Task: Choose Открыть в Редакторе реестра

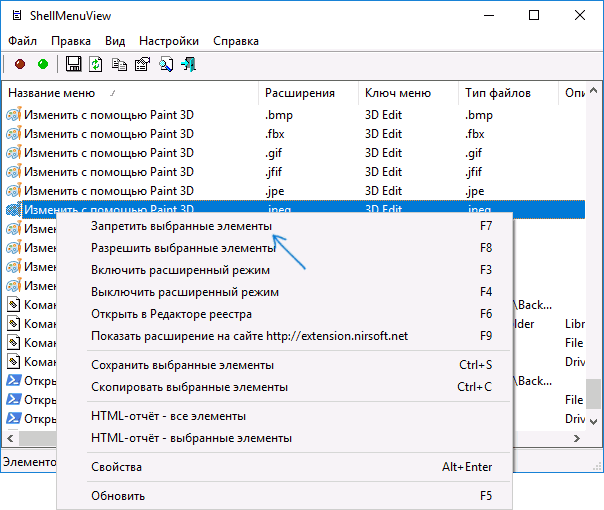Action: coord(284,314)
